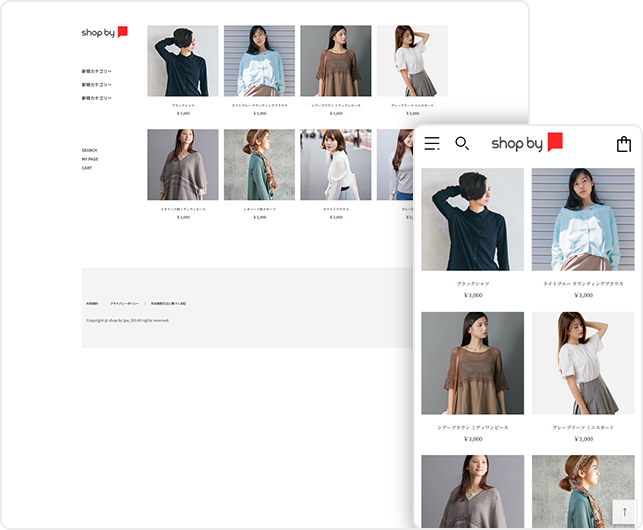643x530 pixels.
Task: Open mobile sheer brown dress photo
Action: coord(472,363)
